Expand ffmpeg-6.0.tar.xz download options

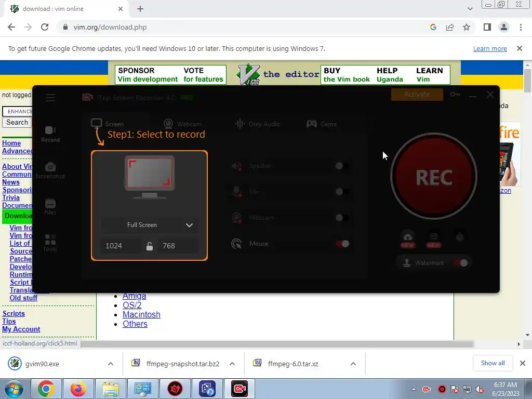[353, 364]
